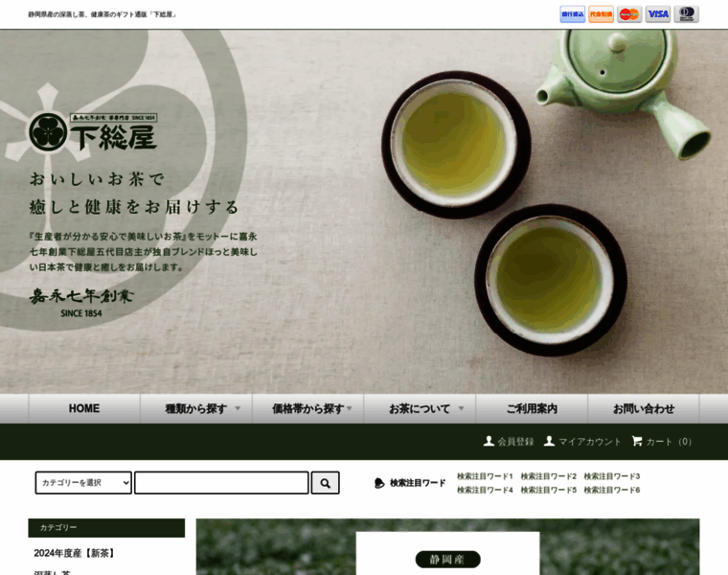
Task: Click the 検索注目ワード teapot icon
Action: pos(379,483)
